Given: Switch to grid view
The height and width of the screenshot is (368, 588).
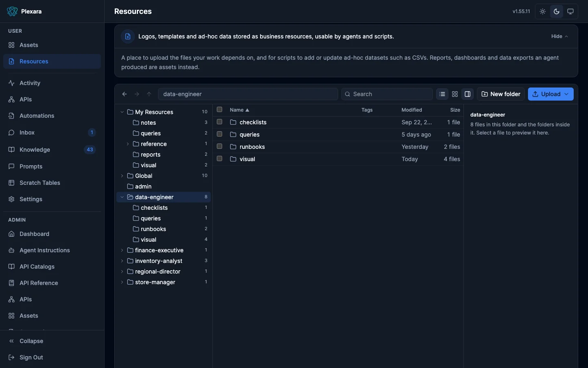Looking at the screenshot, I should (455, 94).
